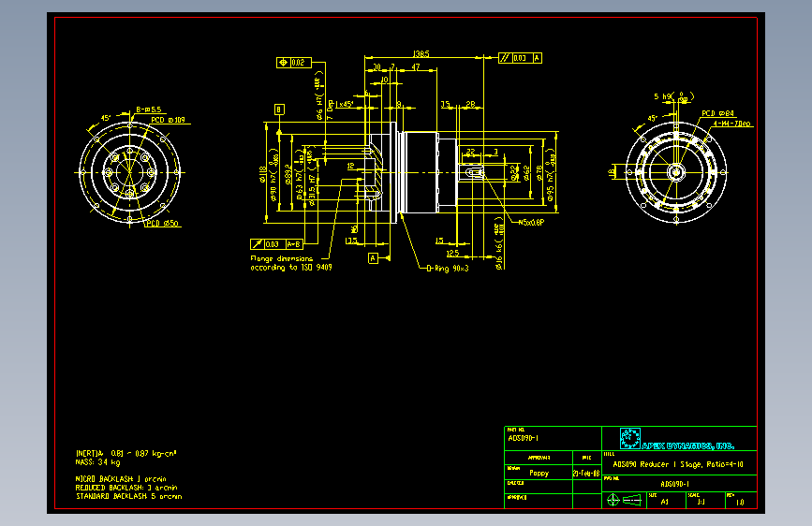Select the parallelism tolerance frame 0.03 A
Image resolution: width=812 pixels, height=526 pixels.
pyautogui.click(x=520, y=58)
